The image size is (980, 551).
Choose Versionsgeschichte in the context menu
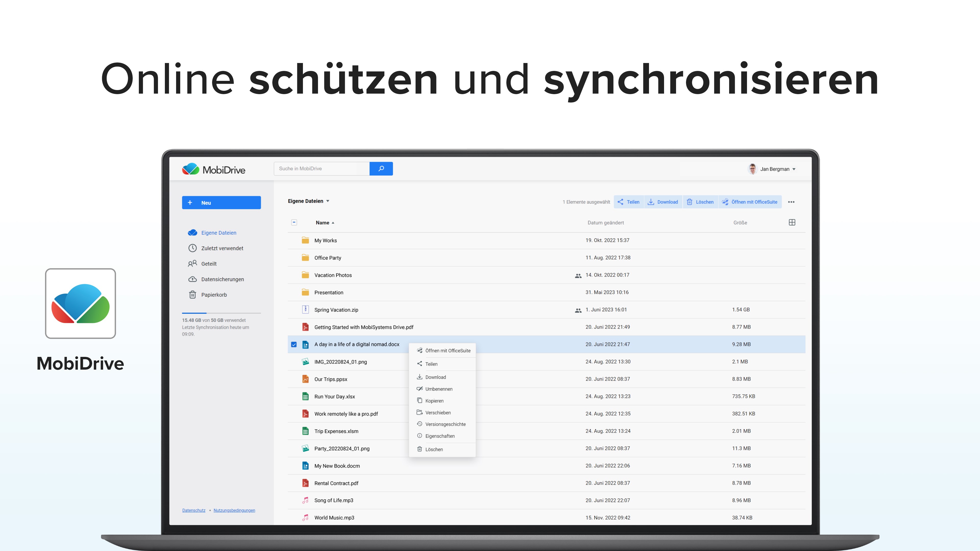click(443, 424)
